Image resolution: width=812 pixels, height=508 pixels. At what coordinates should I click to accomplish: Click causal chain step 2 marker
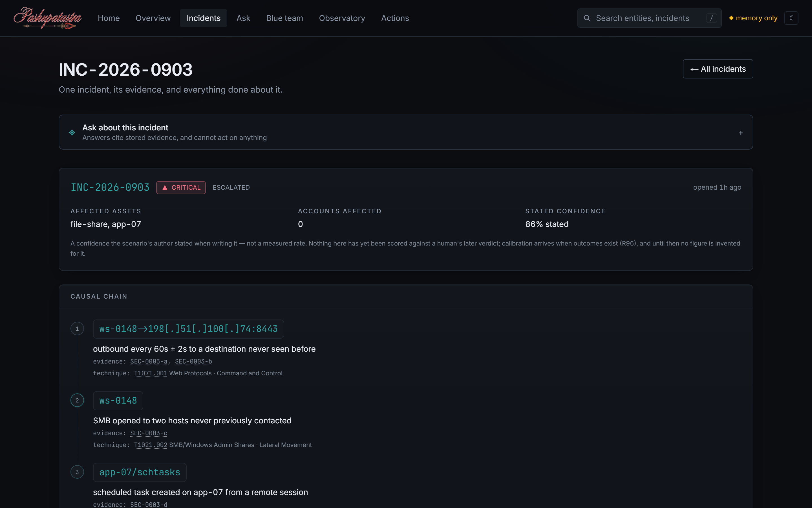[x=77, y=400]
